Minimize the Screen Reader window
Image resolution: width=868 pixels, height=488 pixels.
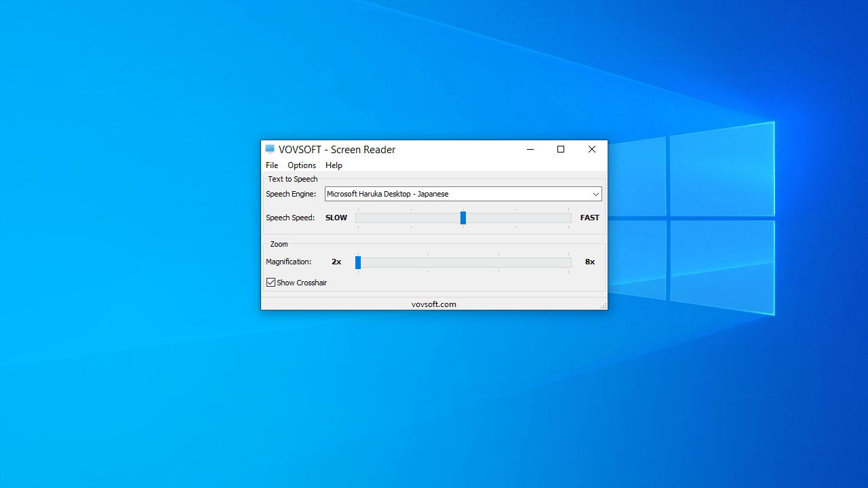tap(530, 150)
